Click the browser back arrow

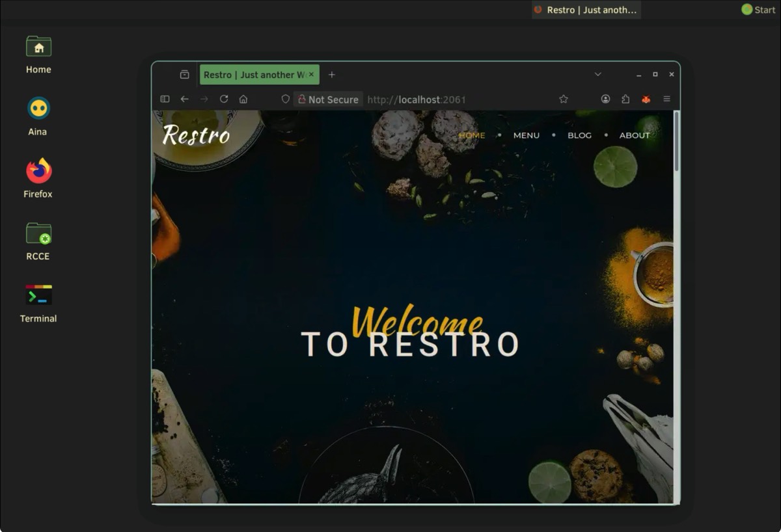pyautogui.click(x=185, y=99)
